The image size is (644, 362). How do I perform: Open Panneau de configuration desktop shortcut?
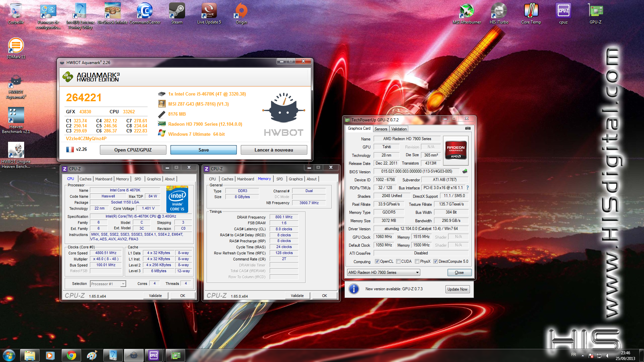(48, 16)
